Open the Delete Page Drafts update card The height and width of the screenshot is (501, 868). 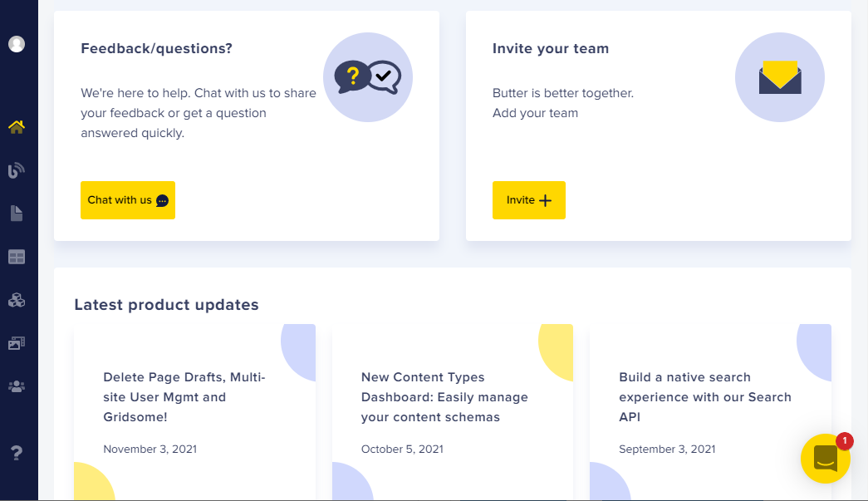(x=195, y=412)
